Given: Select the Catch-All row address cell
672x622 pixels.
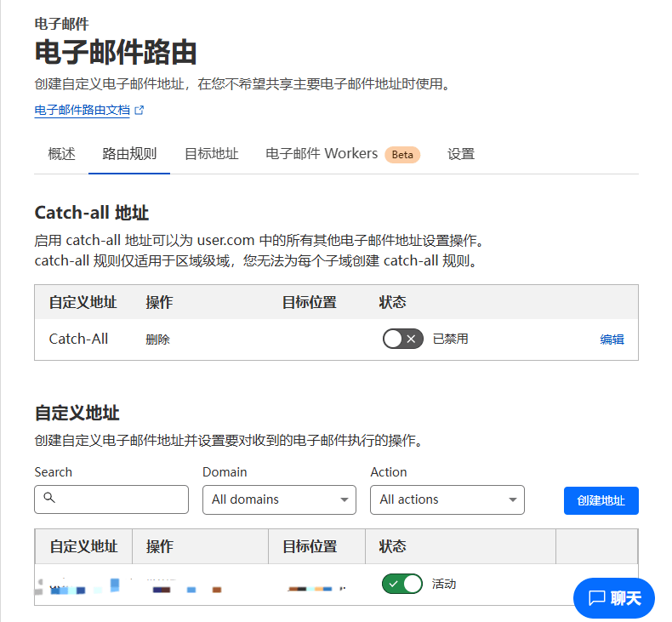Looking at the screenshot, I should [x=78, y=339].
